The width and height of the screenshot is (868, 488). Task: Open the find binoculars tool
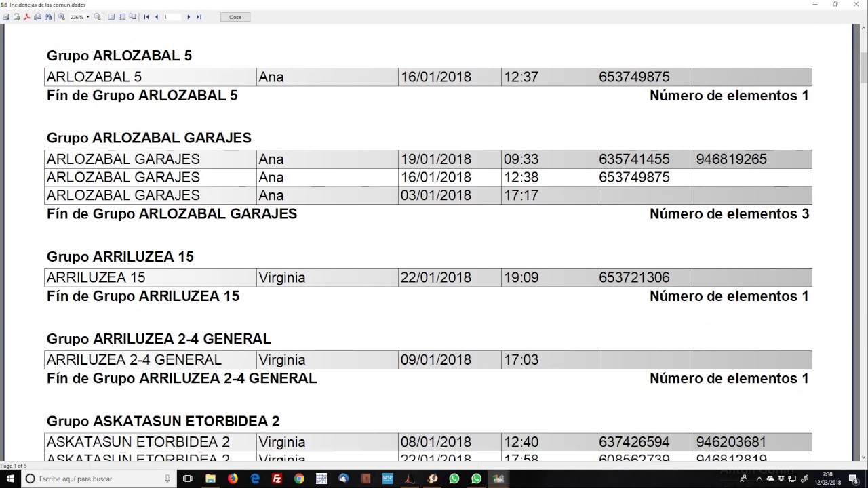tap(48, 17)
